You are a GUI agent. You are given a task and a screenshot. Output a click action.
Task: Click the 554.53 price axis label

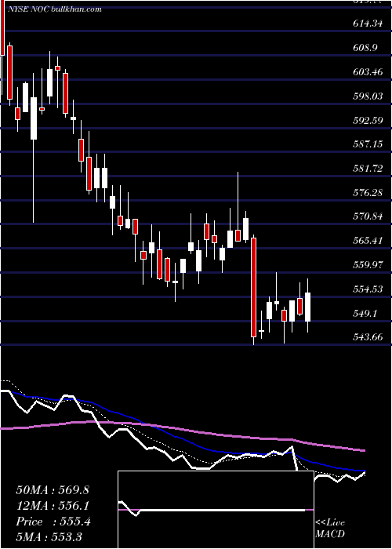pyautogui.click(x=367, y=289)
